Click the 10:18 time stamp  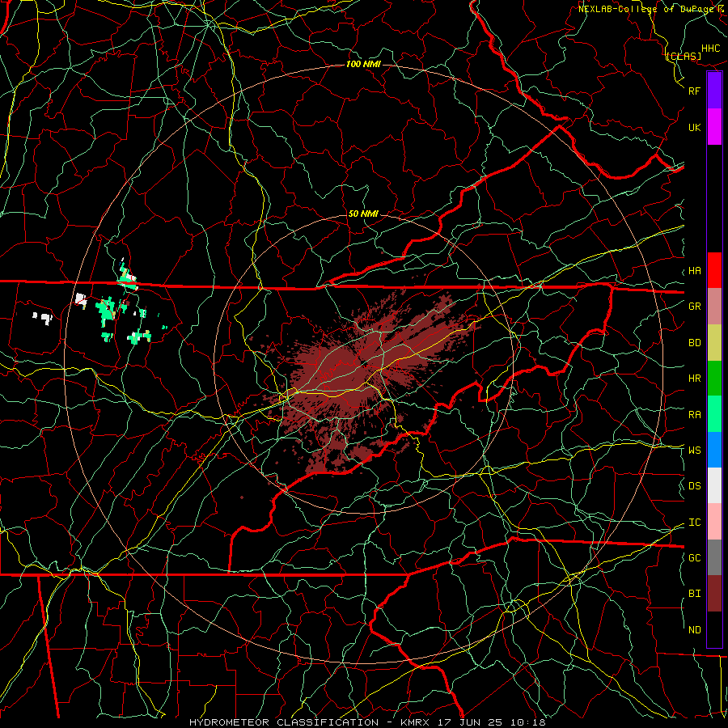point(528,722)
